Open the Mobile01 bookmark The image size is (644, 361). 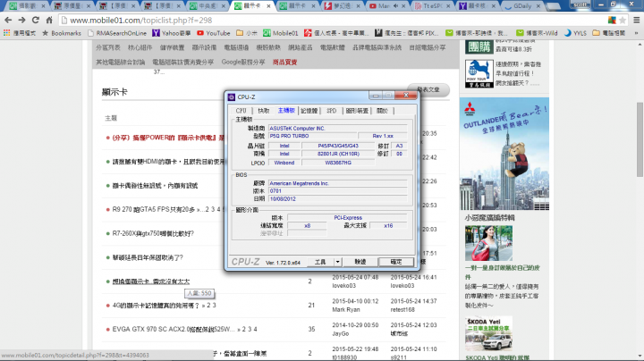click(281, 33)
